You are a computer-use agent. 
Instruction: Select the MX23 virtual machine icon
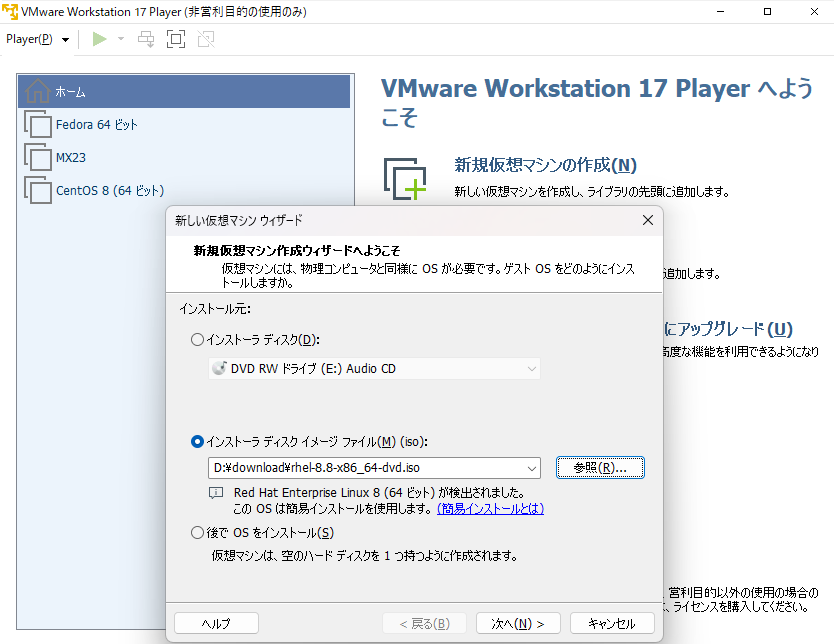click(x=36, y=157)
